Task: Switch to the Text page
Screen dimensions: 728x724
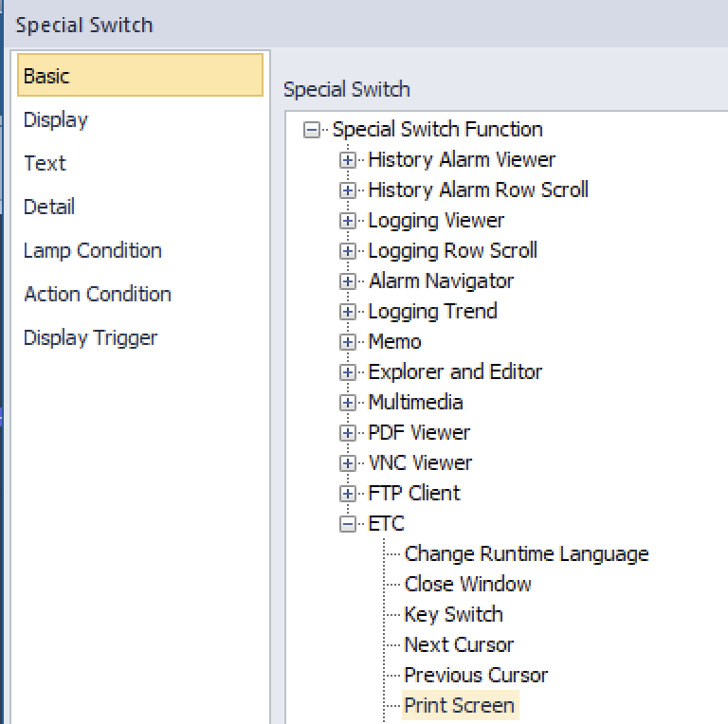Action: click(x=45, y=163)
